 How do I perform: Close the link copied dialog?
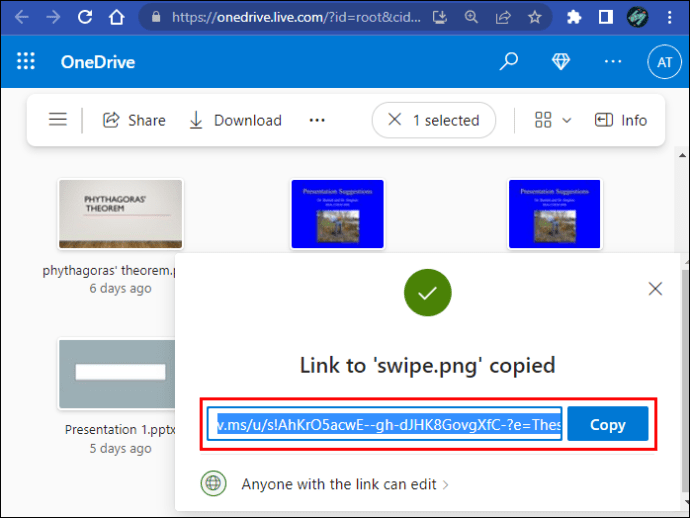point(655,289)
